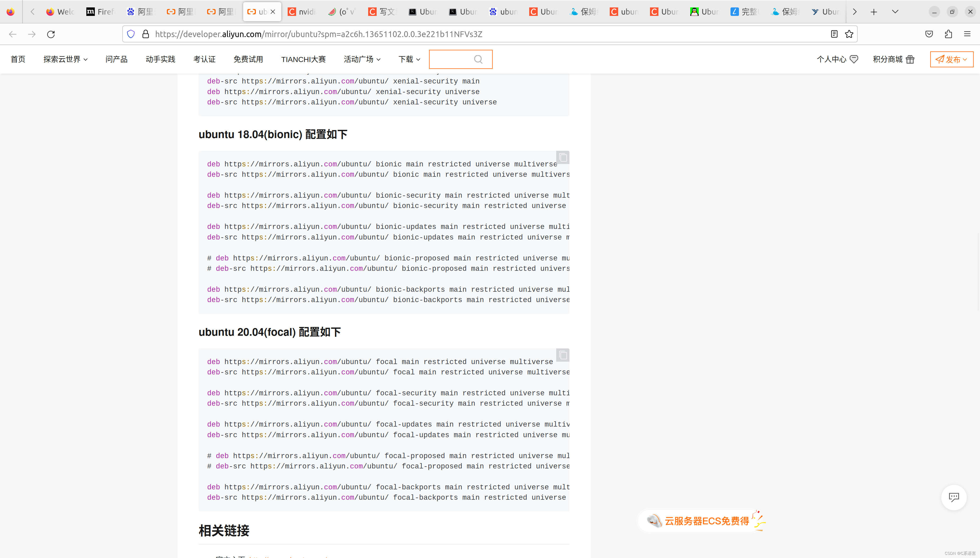Screen dimensions: 980x558
Task: Switch to the 完整 tab
Action: (744, 12)
